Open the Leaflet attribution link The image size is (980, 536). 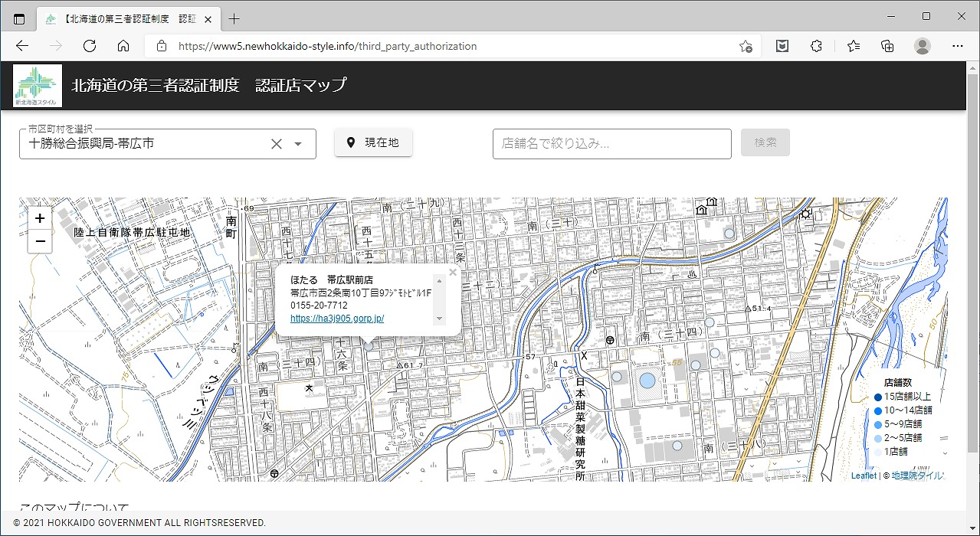tap(863, 476)
